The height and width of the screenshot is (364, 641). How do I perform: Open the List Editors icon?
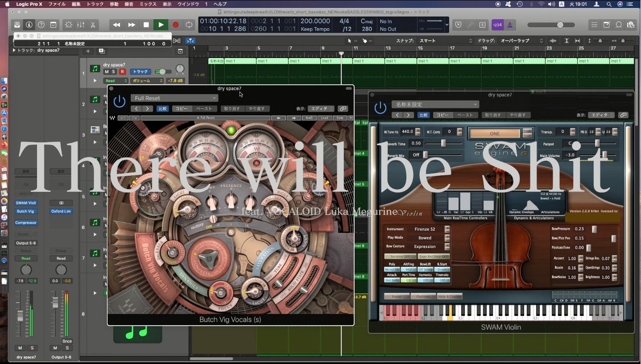(x=594, y=25)
